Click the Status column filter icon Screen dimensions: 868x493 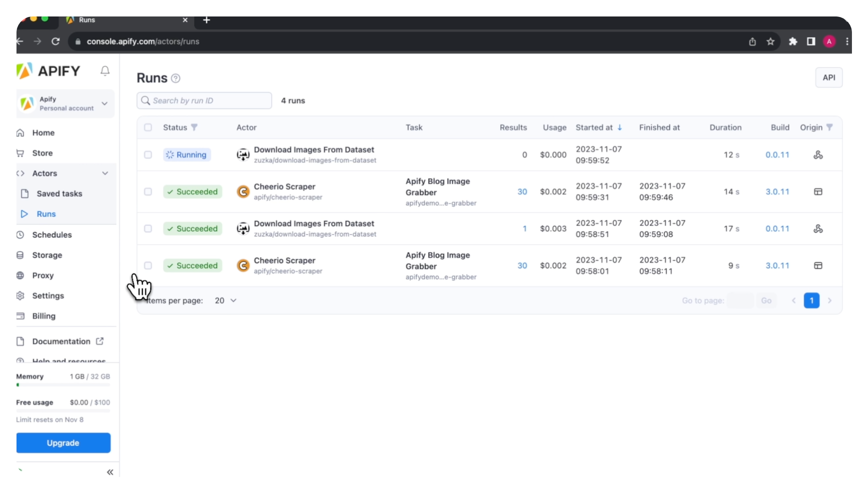(x=194, y=127)
